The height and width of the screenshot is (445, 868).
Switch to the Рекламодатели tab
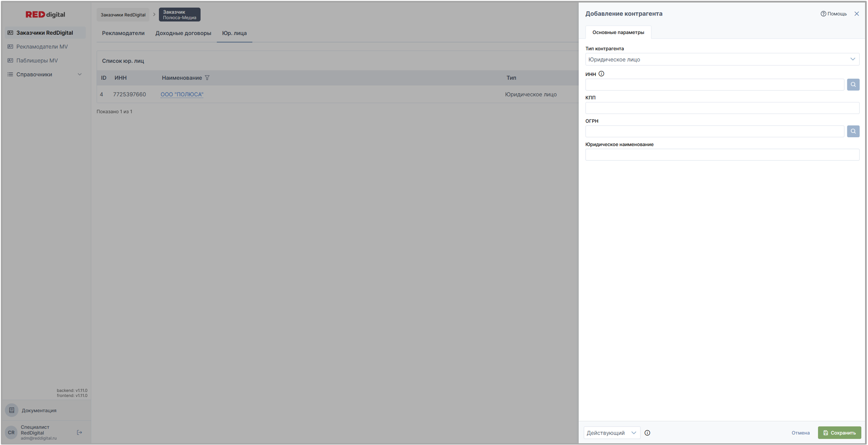tap(123, 33)
